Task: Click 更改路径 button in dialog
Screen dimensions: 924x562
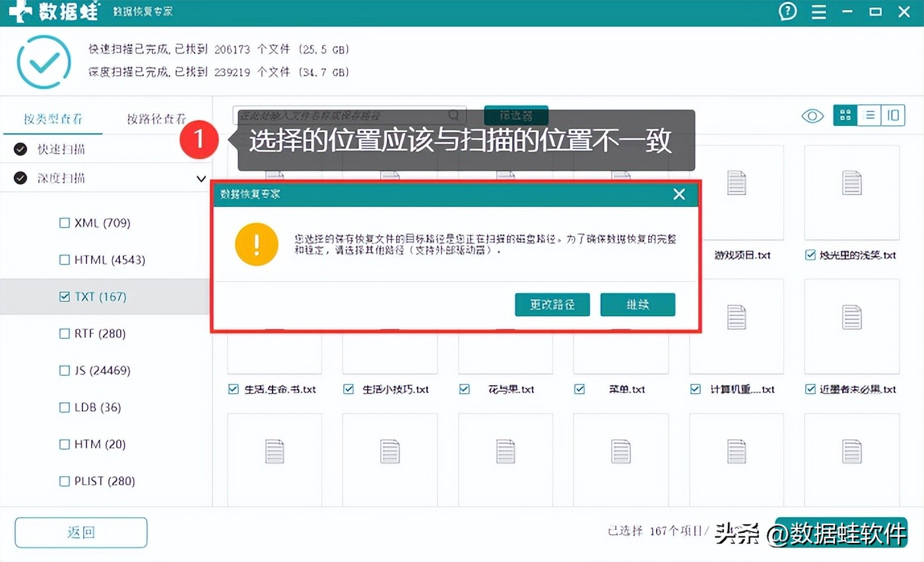Action: 552,305
